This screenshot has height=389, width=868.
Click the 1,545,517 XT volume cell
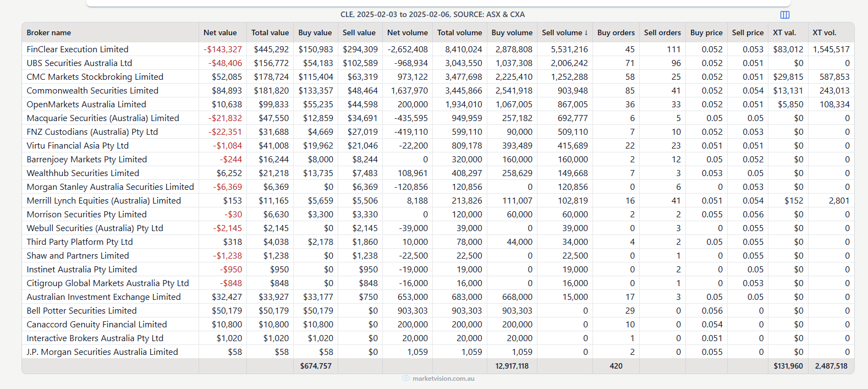(x=831, y=49)
